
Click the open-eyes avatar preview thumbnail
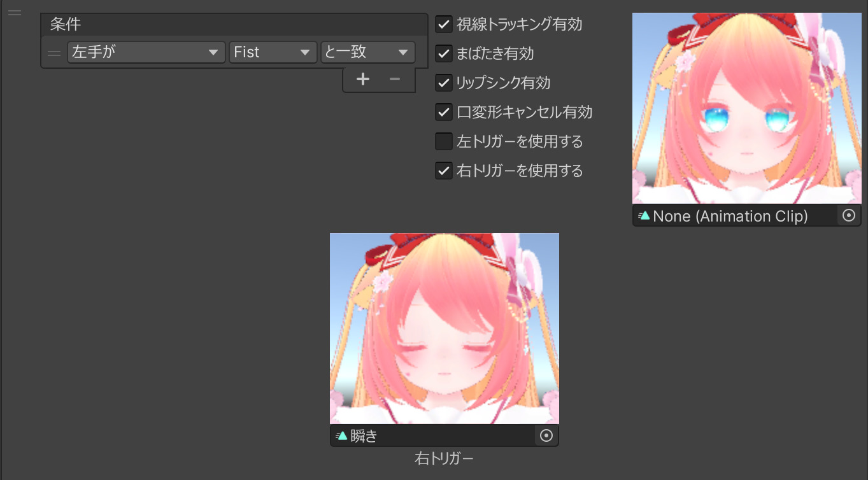[x=746, y=108]
